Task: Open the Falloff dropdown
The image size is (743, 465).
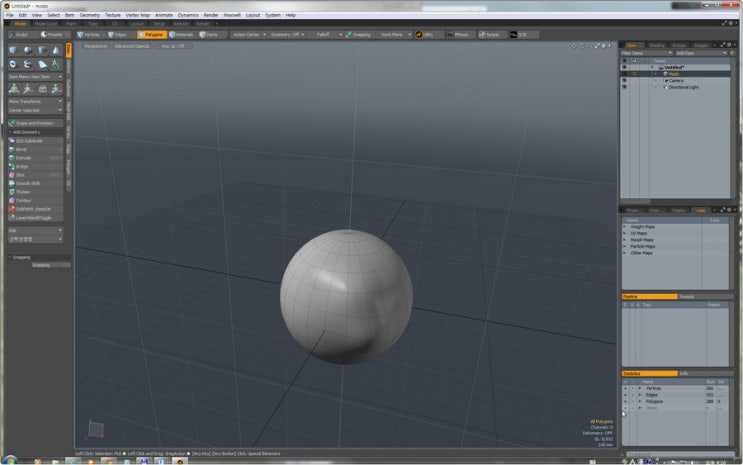Action: [328, 35]
